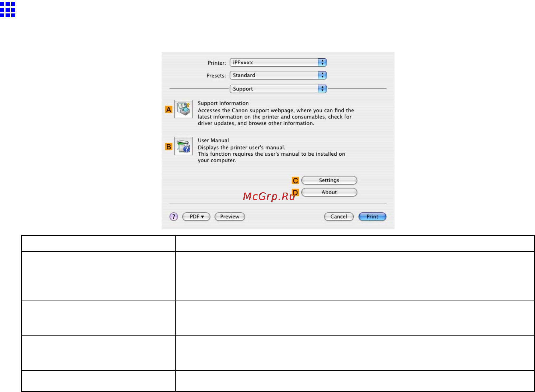Click 'Displays the printer user's manual.' text
The image size is (535, 392).
pos(242,147)
